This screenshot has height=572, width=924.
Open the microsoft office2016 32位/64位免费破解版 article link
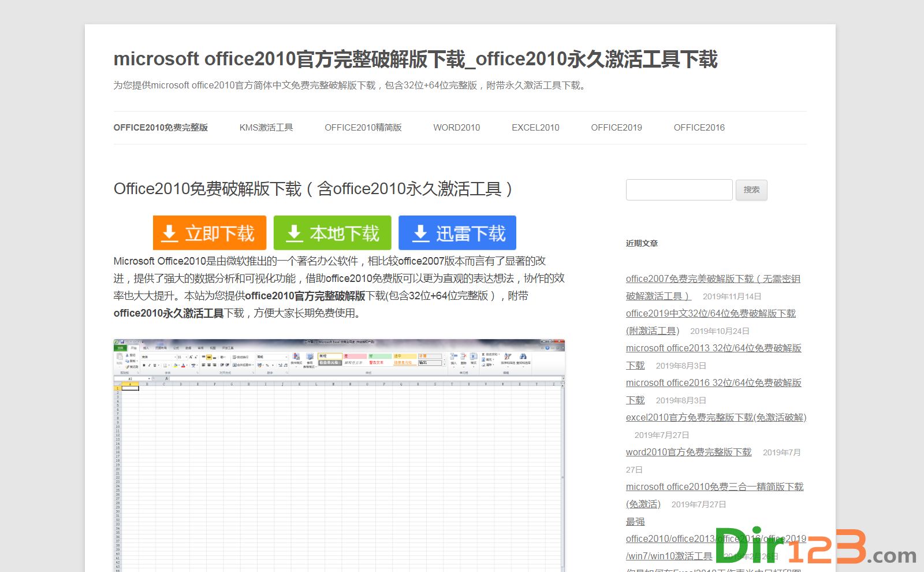point(714,383)
